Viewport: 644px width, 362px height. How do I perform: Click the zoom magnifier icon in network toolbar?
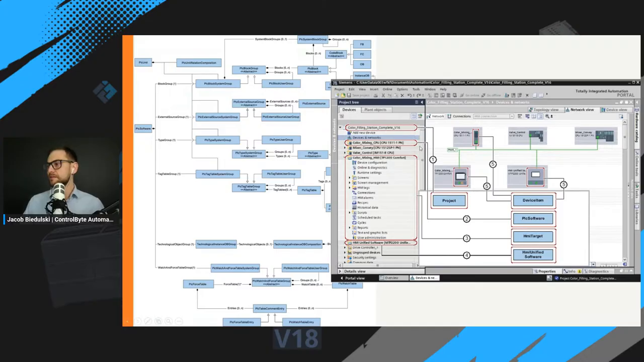pyautogui.click(x=547, y=116)
